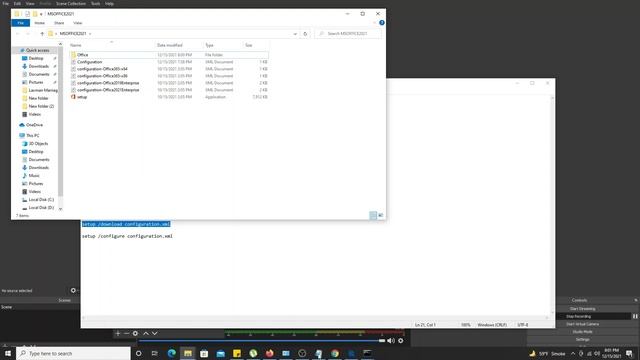The image size is (640, 360).
Task: Select configuration-Office365-x86 file
Action: click(x=102, y=76)
